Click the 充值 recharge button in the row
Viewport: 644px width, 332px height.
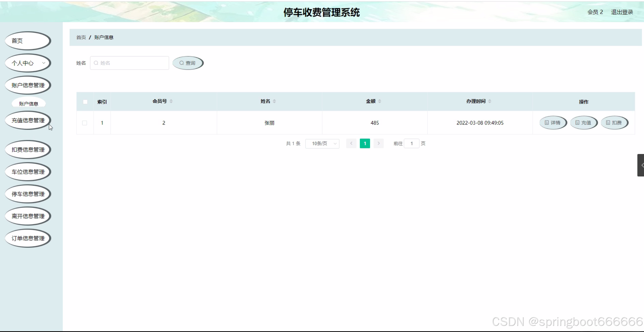(x=584, y=123)
